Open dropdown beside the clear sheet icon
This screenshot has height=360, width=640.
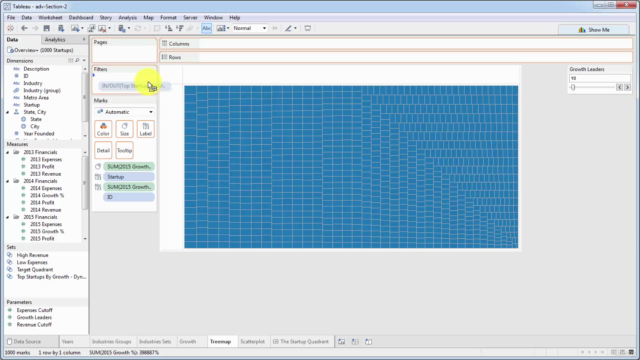109,28
